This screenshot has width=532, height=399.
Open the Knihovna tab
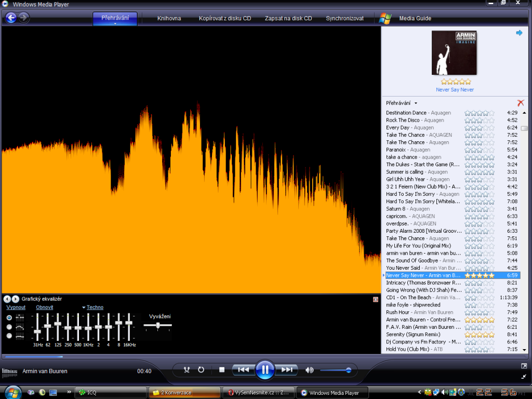point(169,18)
